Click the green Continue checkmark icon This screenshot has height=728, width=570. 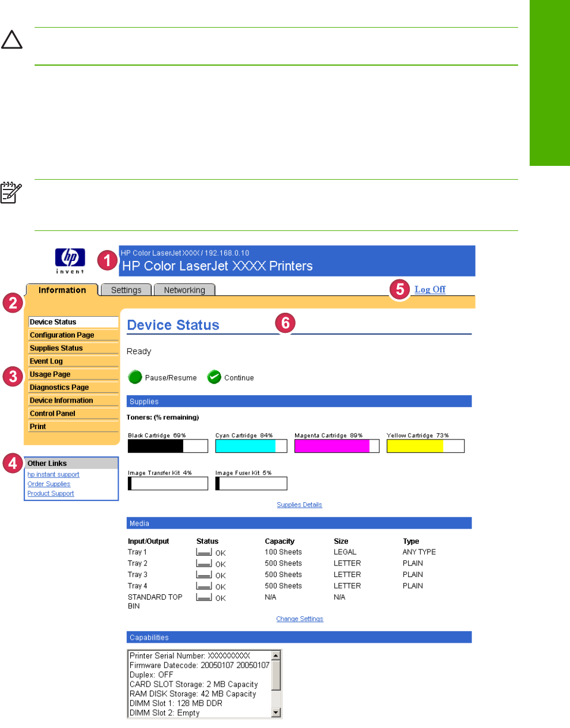point(214,377)
